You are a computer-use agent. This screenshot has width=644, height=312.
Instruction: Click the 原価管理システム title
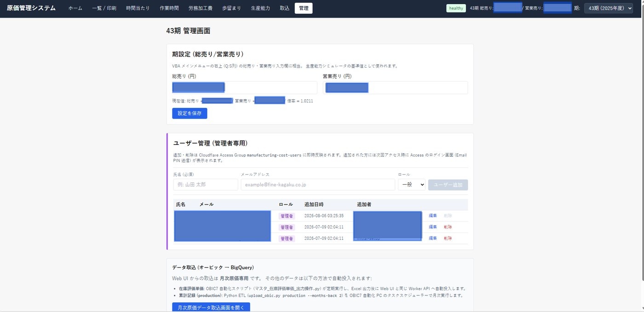31,8
